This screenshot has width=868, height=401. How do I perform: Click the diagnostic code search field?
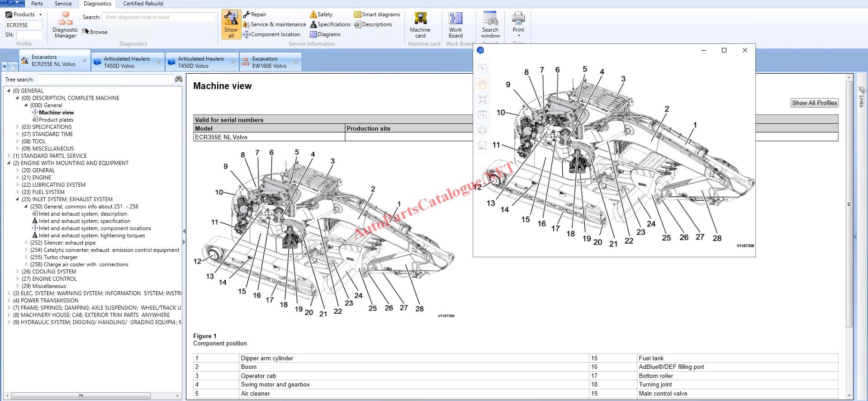coord(158,17)
